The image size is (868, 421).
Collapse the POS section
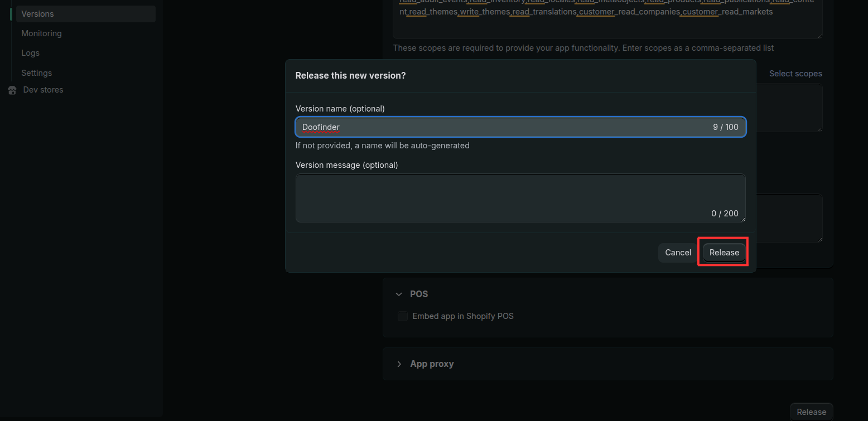[399, 294]
